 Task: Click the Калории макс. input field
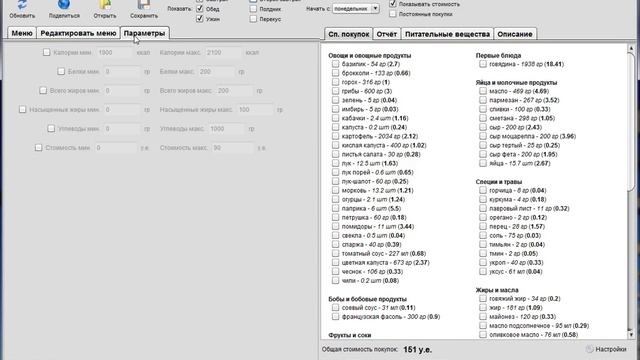223,53
